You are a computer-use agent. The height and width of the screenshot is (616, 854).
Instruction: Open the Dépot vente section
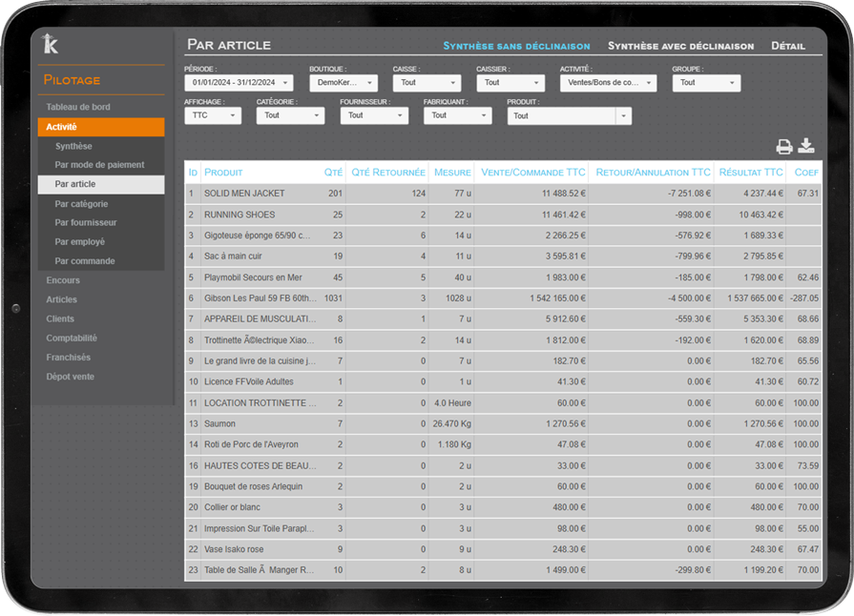70,377
